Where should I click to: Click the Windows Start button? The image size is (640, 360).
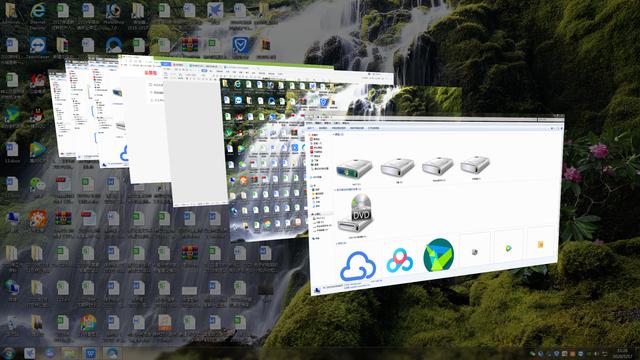8,353
